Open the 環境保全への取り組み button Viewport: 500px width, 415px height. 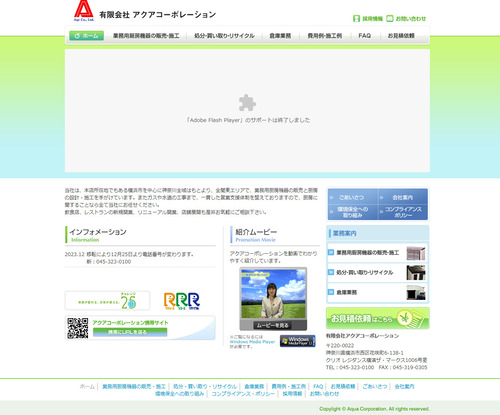[353, 212]
